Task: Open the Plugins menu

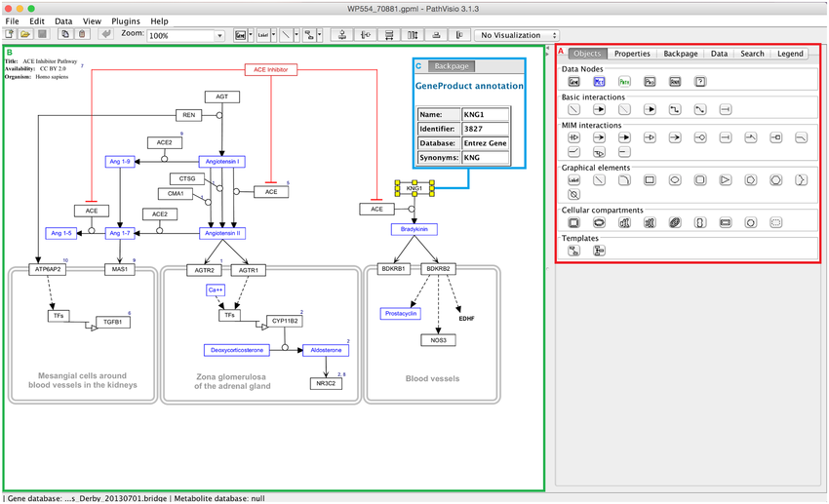Action: (x=126, y=20)
